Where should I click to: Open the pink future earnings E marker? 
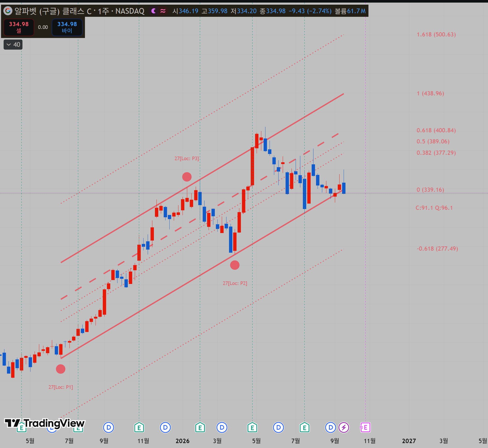click(365, 427)
